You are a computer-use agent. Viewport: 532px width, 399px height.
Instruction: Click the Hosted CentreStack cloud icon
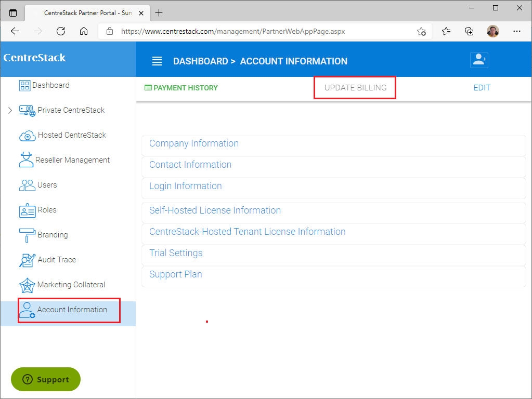[27, 136]
